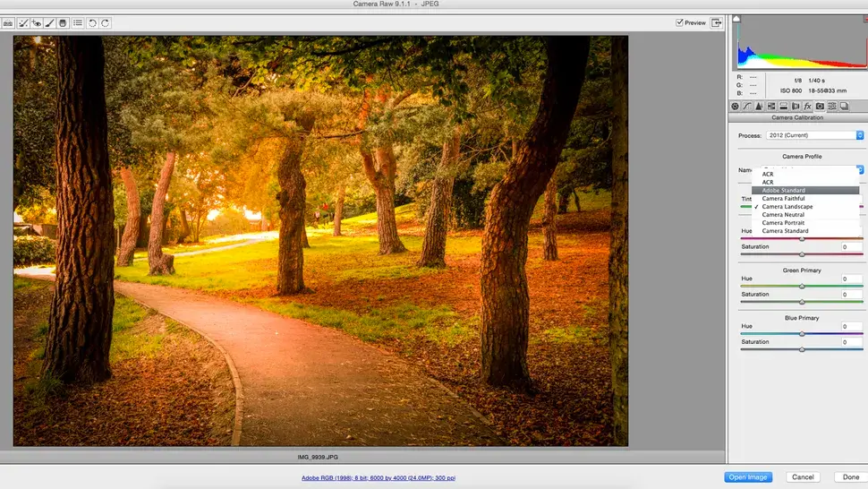Image resolution: width=868 pixels, height=489 pixels.
Task: Click the Camera Profile Name dropdown arrow
Action: pyautogui.click(x=860, y=170)
